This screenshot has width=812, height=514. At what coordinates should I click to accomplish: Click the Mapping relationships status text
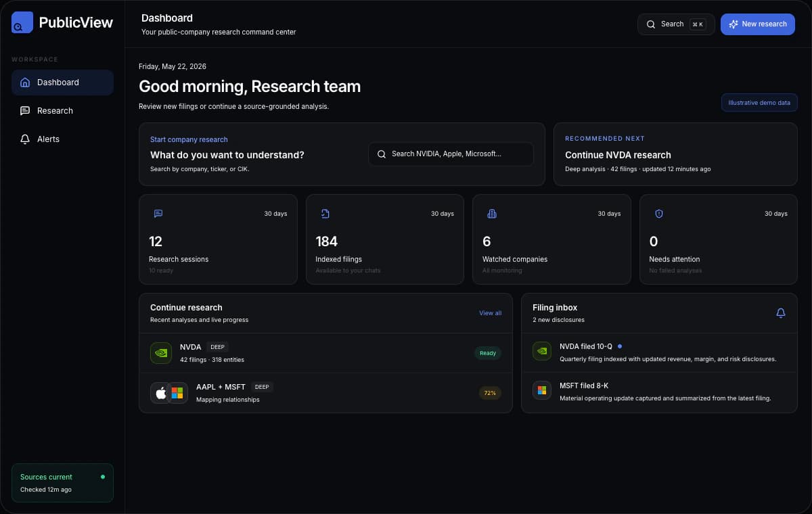[228, 400]
